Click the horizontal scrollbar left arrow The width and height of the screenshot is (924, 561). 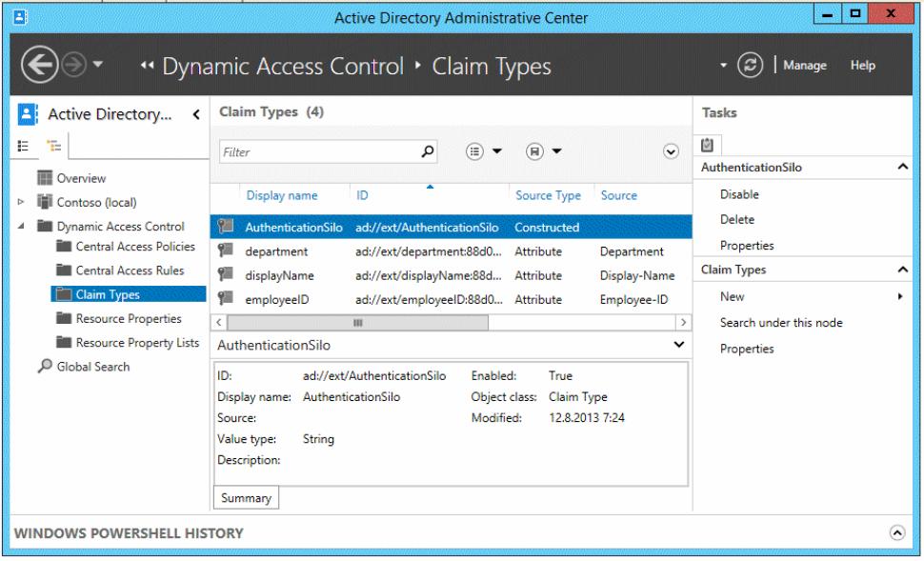tap(219, 322)
